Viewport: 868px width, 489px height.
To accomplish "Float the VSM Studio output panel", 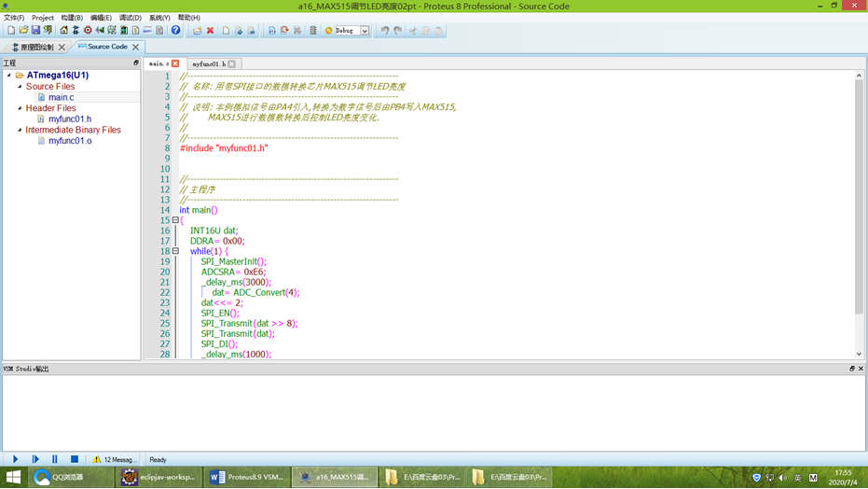I will [852, 369].
